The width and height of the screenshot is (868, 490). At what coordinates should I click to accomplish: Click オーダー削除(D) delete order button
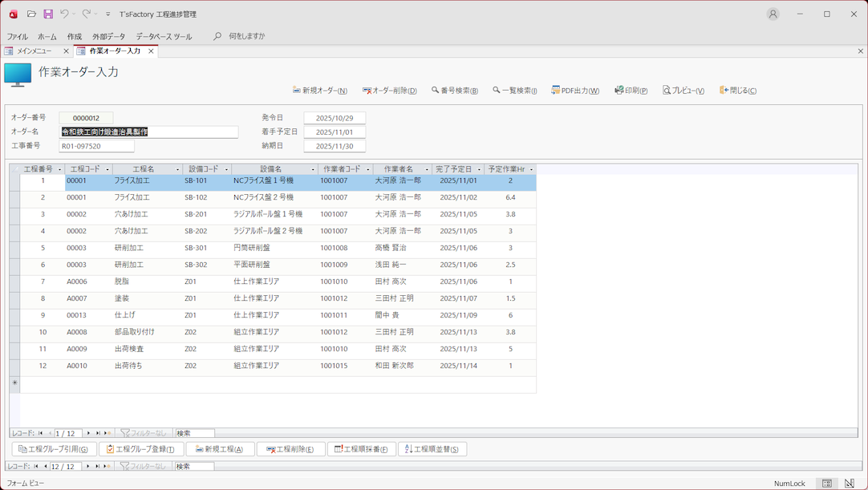390,91
